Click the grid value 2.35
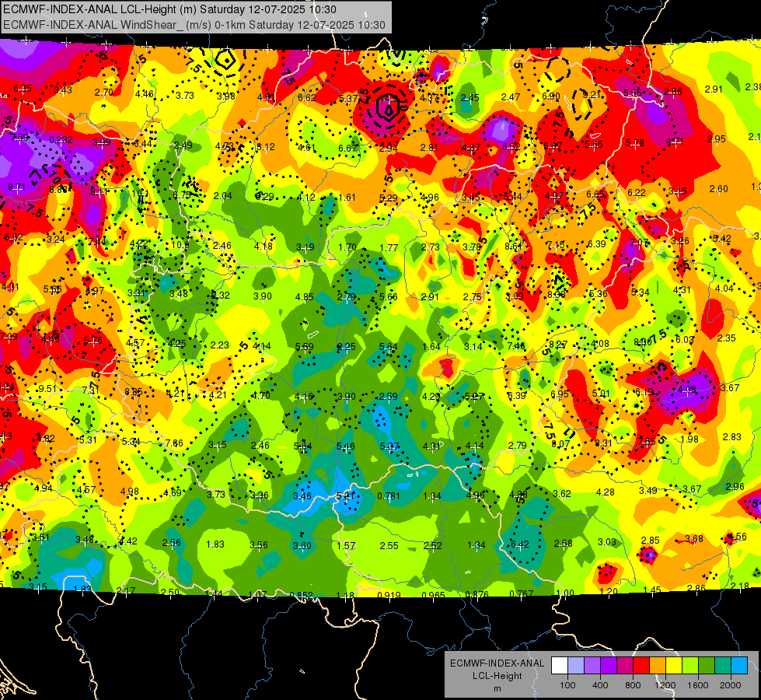This screenshot has width=761, height=700. click(727, 338)
